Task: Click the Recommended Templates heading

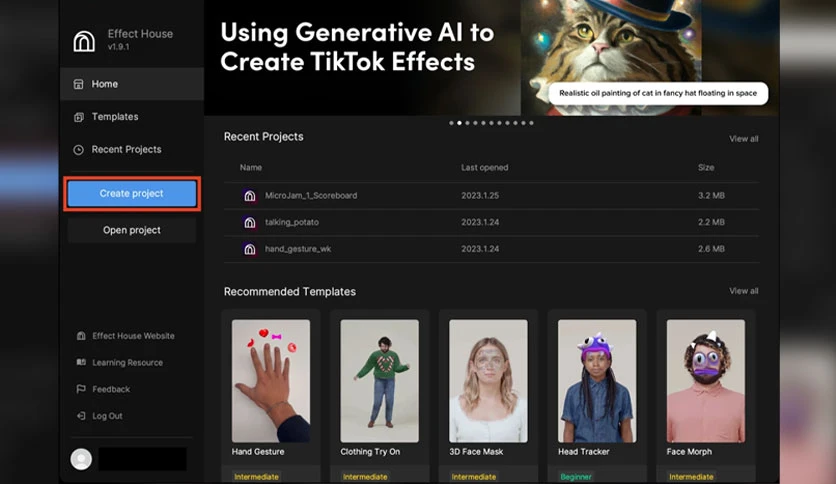Action: (290, 292)
